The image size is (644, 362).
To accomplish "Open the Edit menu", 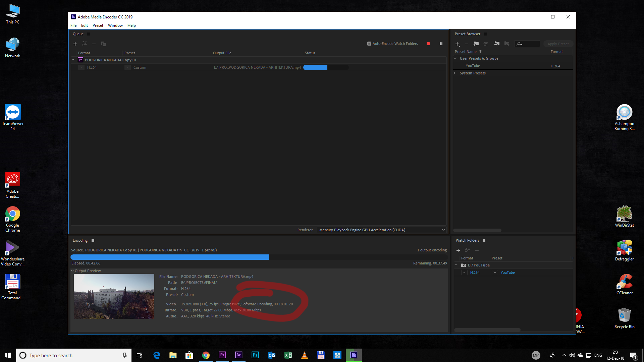I will tap(85, 25).
